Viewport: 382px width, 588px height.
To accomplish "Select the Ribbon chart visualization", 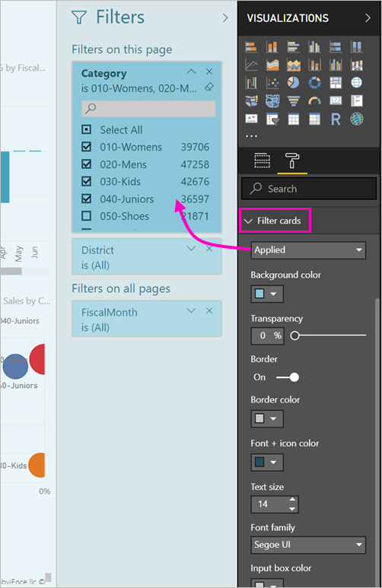I will click(356, 65).
